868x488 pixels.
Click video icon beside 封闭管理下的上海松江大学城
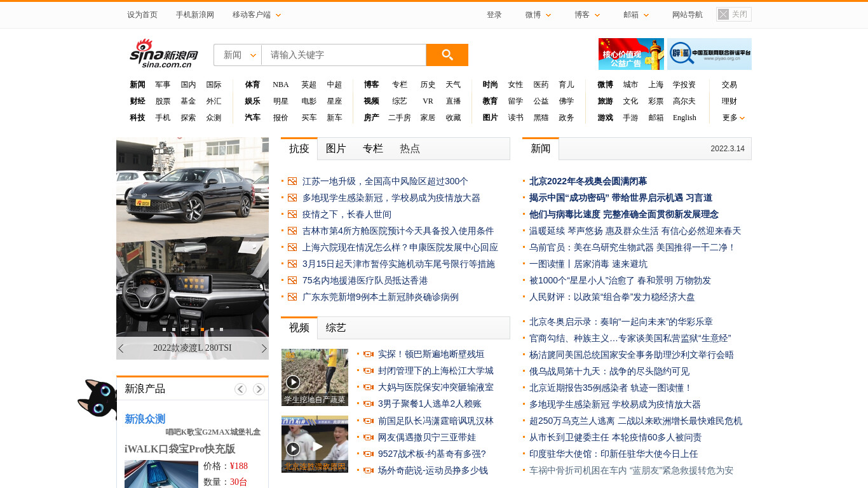point(368,370)
